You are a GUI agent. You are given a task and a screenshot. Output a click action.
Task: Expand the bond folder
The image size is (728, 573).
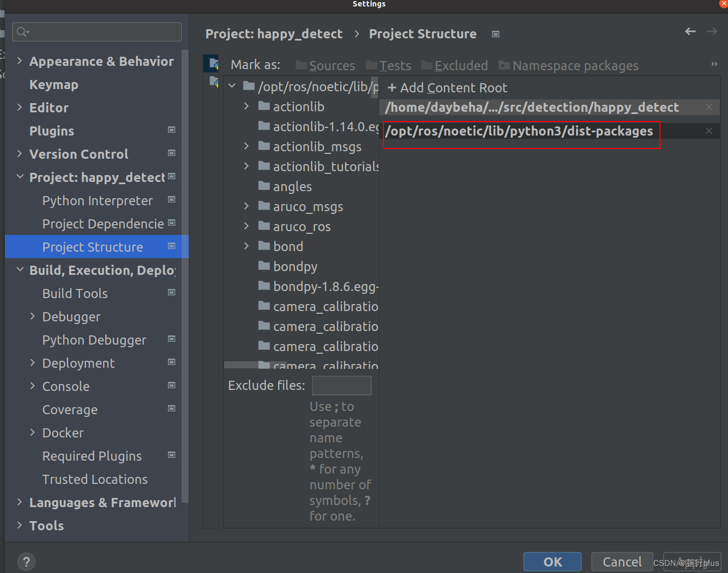pyautogui.click(x=246, y=246)
